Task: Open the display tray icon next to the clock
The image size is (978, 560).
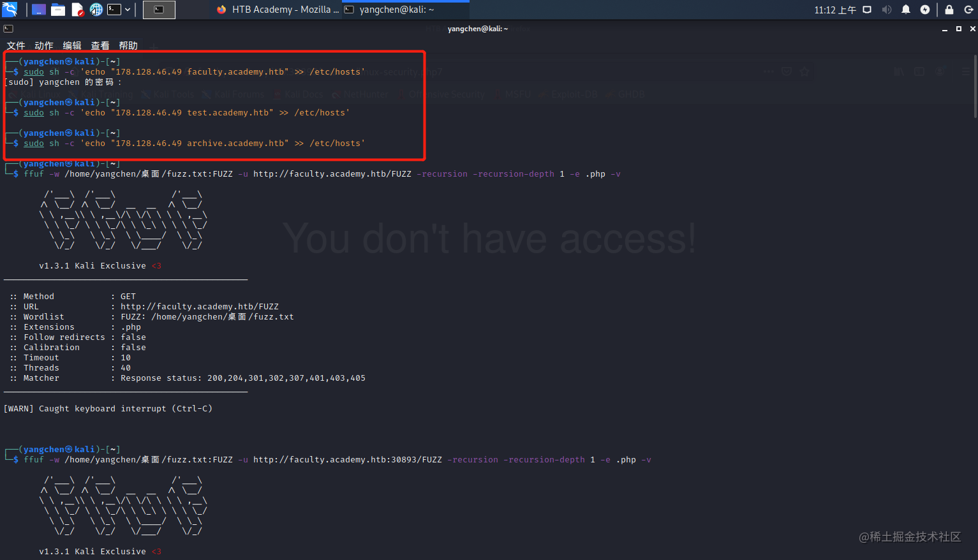Action: (867, 9)
